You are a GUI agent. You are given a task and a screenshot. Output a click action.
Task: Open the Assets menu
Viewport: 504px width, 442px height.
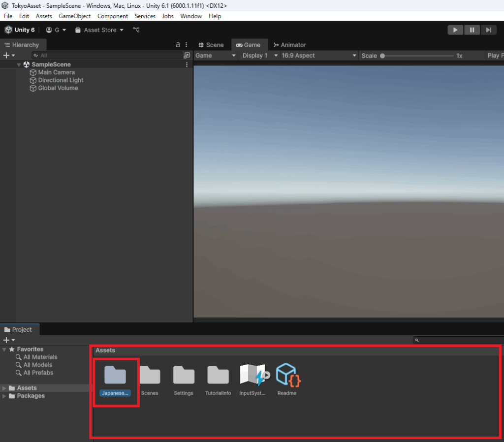(x=44, y=16)
